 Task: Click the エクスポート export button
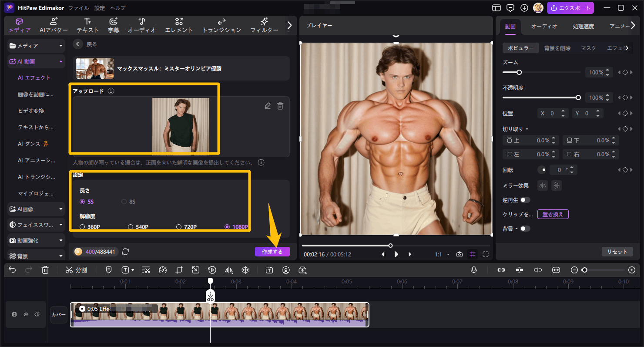570,8
